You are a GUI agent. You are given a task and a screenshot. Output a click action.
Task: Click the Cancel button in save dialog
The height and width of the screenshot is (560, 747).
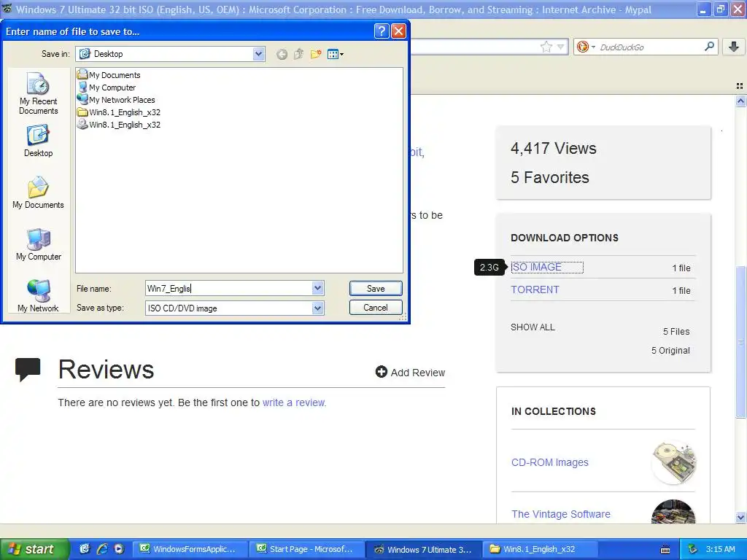pos(376,308)
